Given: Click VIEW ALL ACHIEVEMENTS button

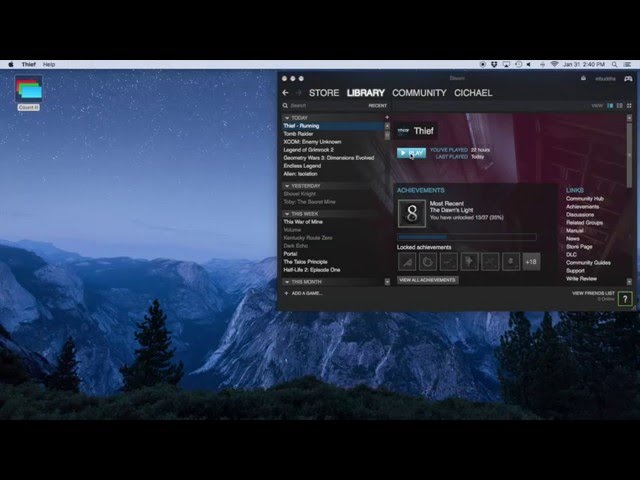Looking at the screenshot, I should pos(427,280).
